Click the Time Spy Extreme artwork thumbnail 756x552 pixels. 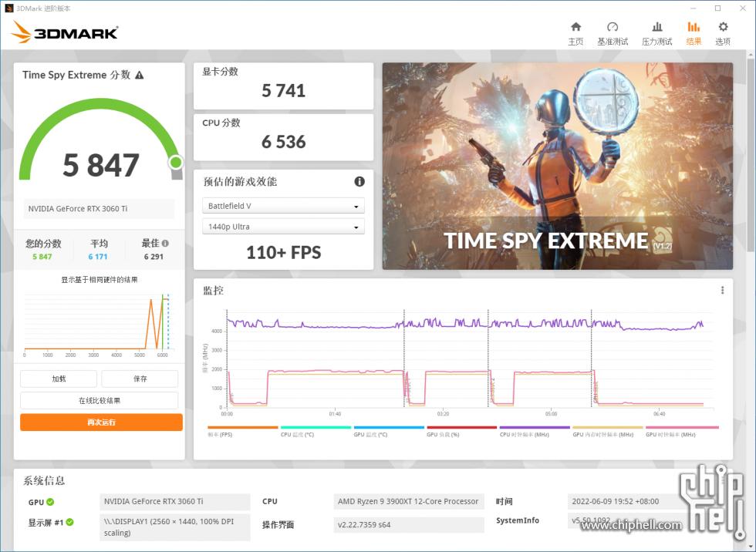pyautogui.click(x=557, y=166)
